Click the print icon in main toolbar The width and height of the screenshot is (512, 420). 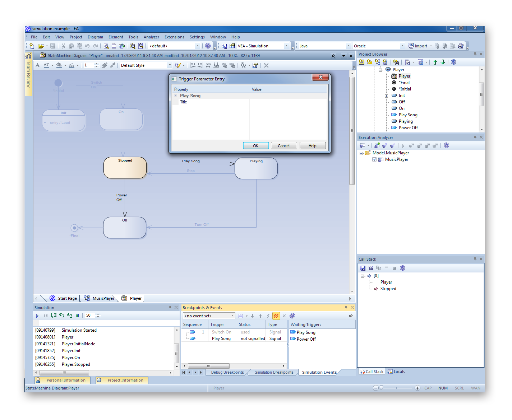(122, 46)
